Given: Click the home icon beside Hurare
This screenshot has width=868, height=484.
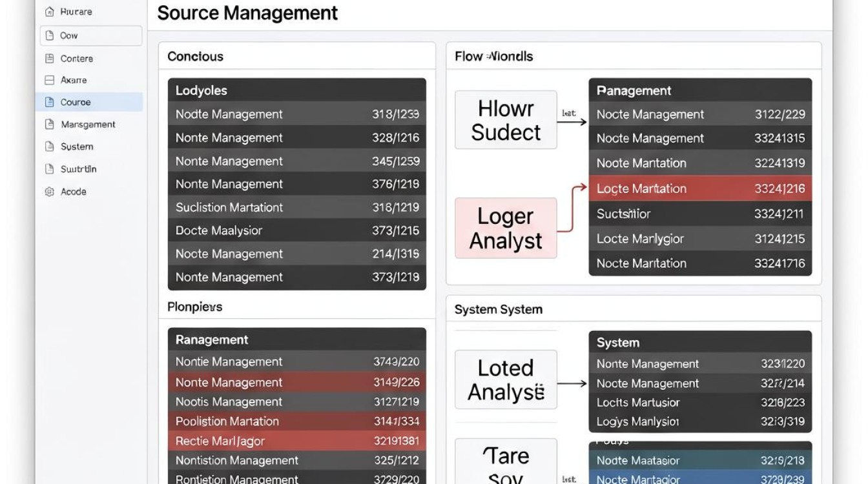Looking at the screenshot, I should pyautogui.click(x=49, y=12).
